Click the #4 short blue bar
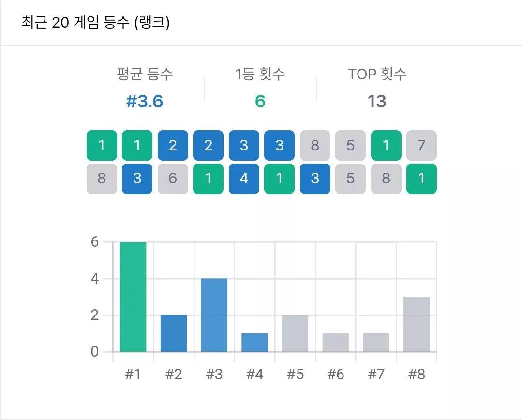The width and height of the screenshot is (522, 420). click(x=254, y=343)
